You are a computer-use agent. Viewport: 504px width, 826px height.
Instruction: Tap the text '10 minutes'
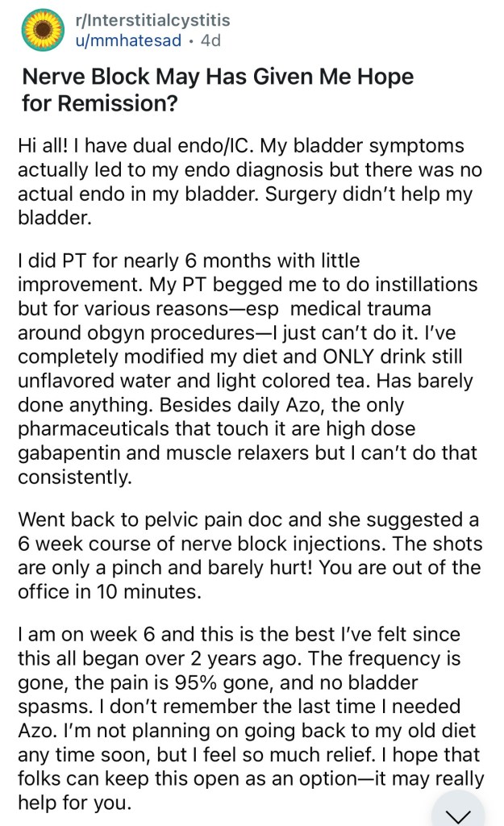pos(148,591)
